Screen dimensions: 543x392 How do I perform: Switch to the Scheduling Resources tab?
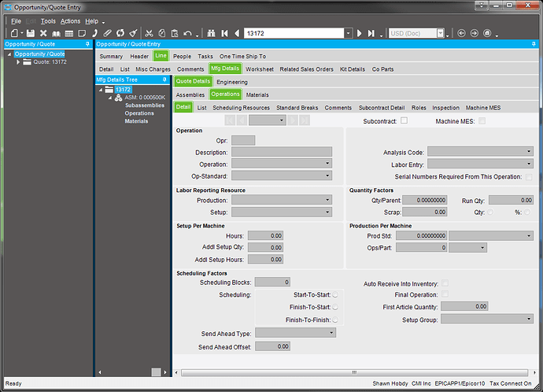coord(241,107)
